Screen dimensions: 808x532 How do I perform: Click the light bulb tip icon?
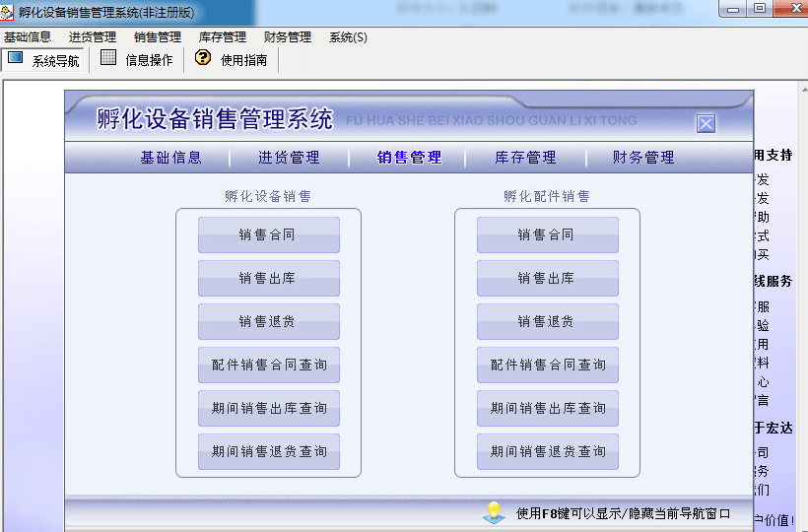pyautogui.click(x=494, y=512)
